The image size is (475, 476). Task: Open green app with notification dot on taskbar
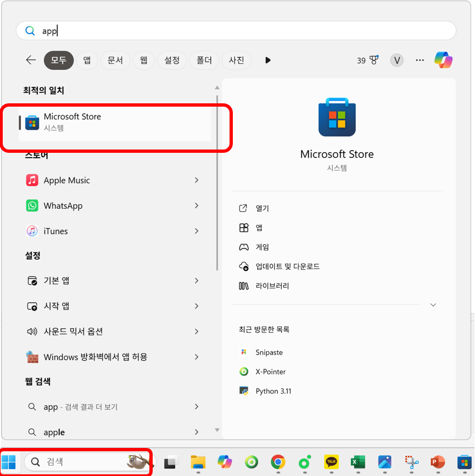[x=305, y=462]
